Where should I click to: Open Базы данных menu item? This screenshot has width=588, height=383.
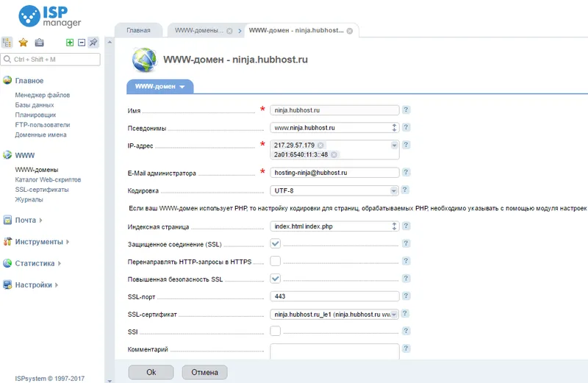[x=35, y=105]
